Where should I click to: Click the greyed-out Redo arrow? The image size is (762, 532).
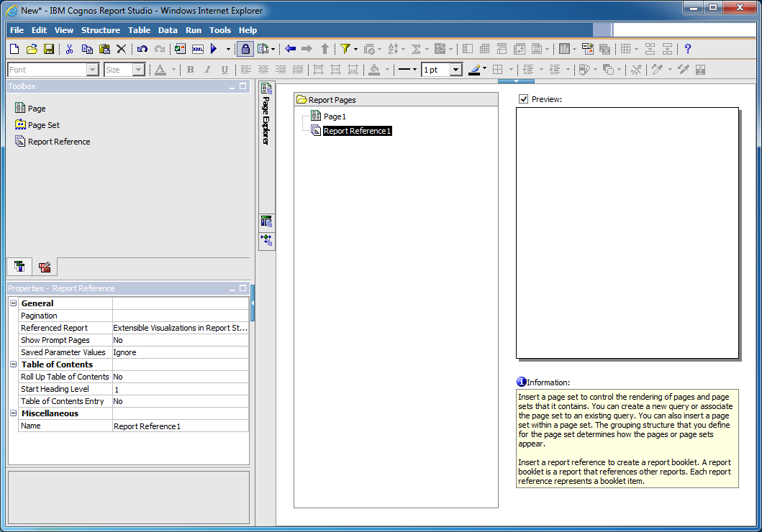[160, 49]
